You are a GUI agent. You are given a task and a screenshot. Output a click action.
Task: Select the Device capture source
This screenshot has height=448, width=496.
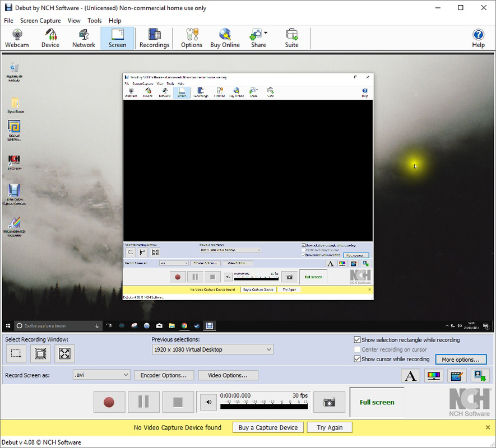coord(50,38)
